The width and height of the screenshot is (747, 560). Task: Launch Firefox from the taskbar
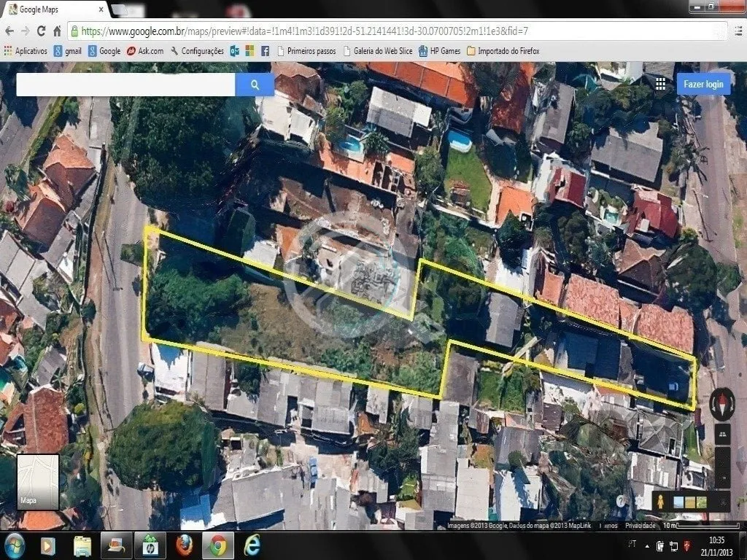pos(185,545)
